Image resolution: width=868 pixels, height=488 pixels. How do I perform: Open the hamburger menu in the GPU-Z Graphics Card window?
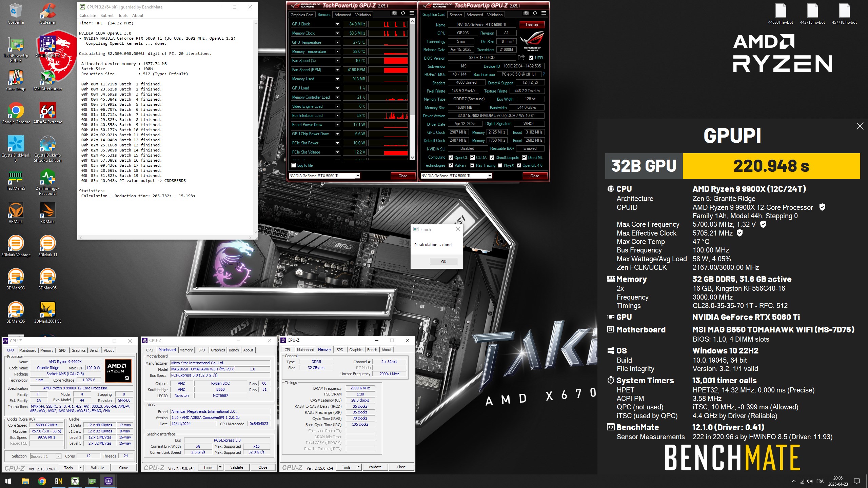tap(544, 13)
